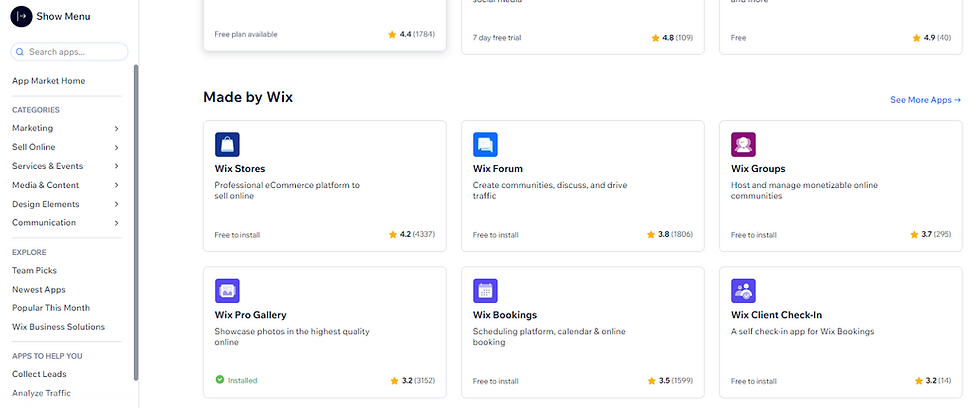Open the Communication category
This screenshot has width=980, height=408.
click(44, 222)
